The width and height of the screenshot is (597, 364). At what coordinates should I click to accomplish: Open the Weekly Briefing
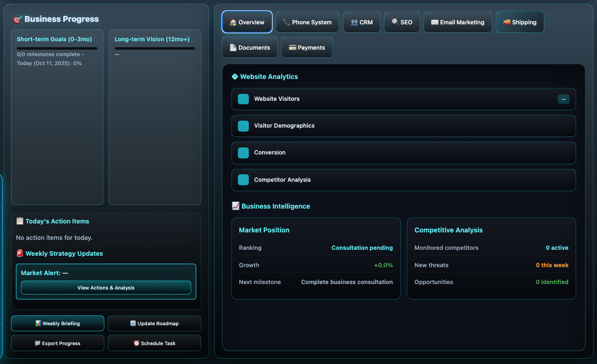(58, 323)
